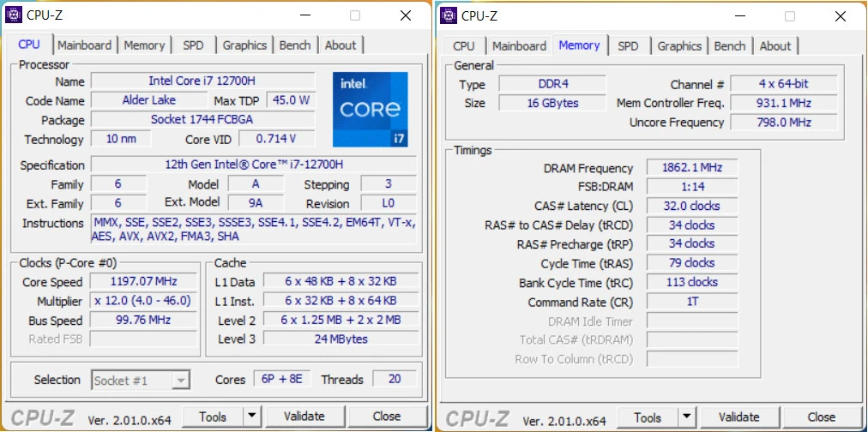This screenshot has width=868, height=432.
Task: Select the Graphics tab in left window
Action: click(244, 45)
